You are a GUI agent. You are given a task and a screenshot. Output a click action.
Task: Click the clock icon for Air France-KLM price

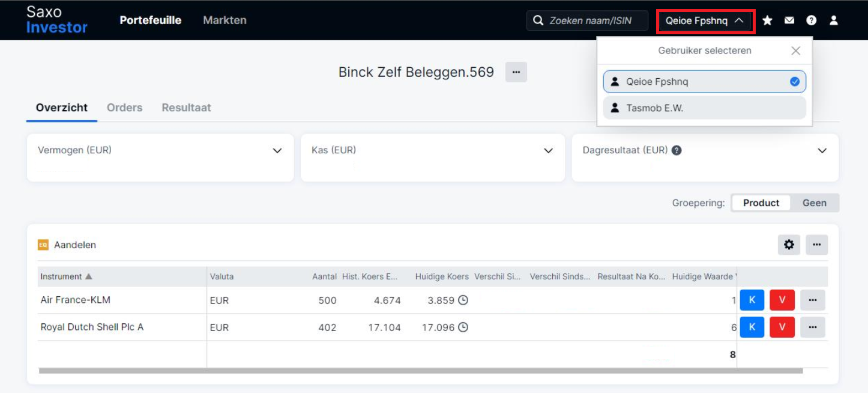(x=463, y=300)
